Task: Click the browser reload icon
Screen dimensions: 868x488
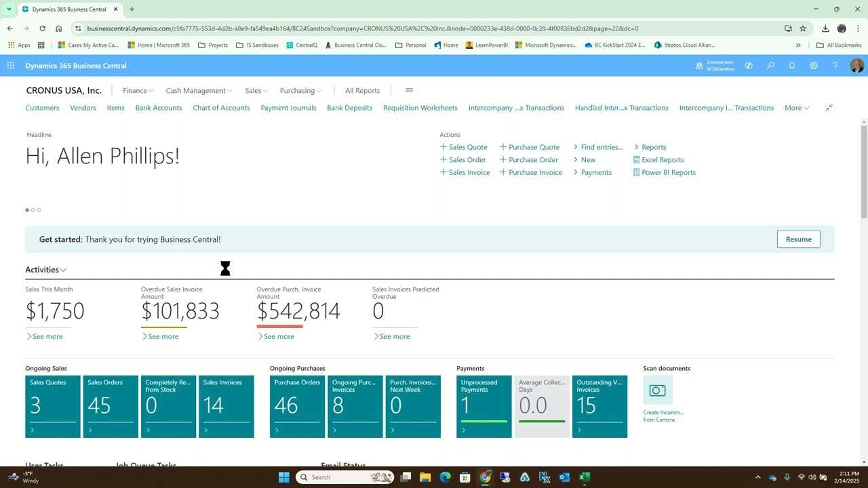Action: tap(42, 28)
